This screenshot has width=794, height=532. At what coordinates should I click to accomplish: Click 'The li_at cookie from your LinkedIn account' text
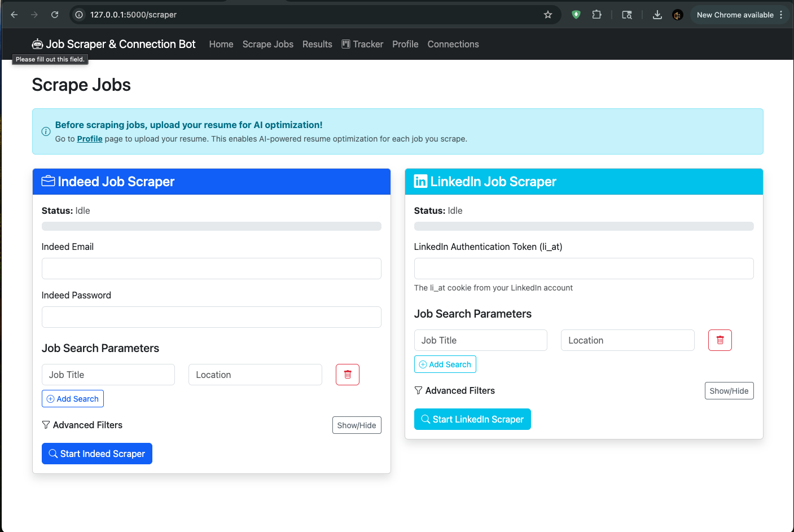tap(493, 288)
